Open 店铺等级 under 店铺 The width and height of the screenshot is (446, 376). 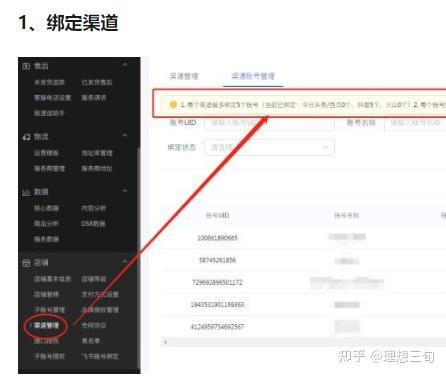click(94, 279)
